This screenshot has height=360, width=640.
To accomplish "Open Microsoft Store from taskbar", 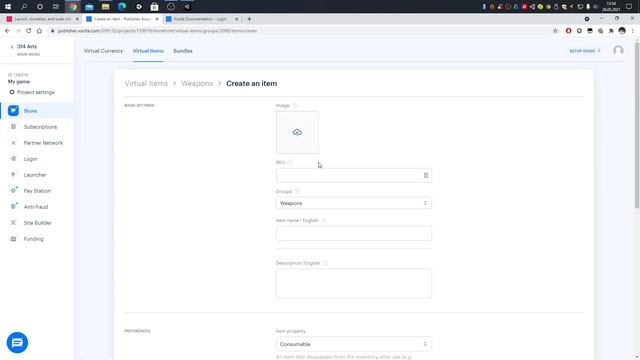I will coord(154,7).
